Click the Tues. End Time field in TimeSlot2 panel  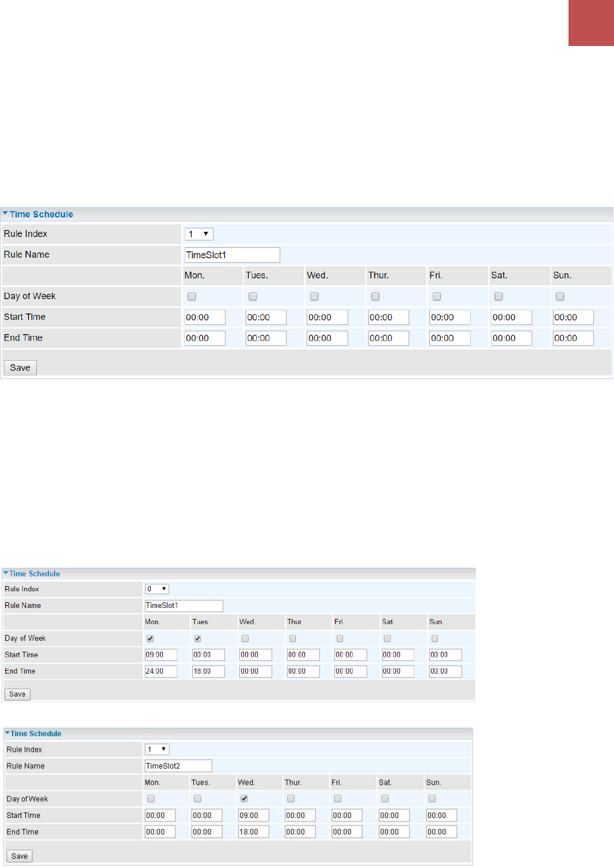[x=207, y=832]
